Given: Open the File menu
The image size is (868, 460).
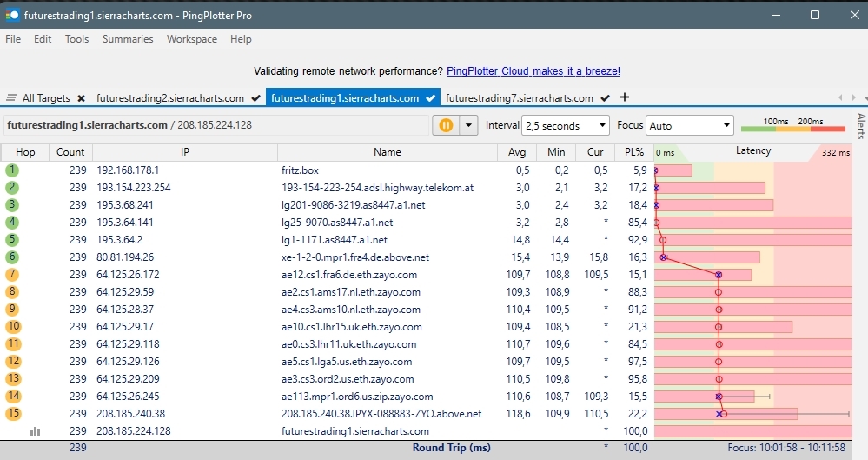Looking at the screenshot, I should [x=13, y=39].
